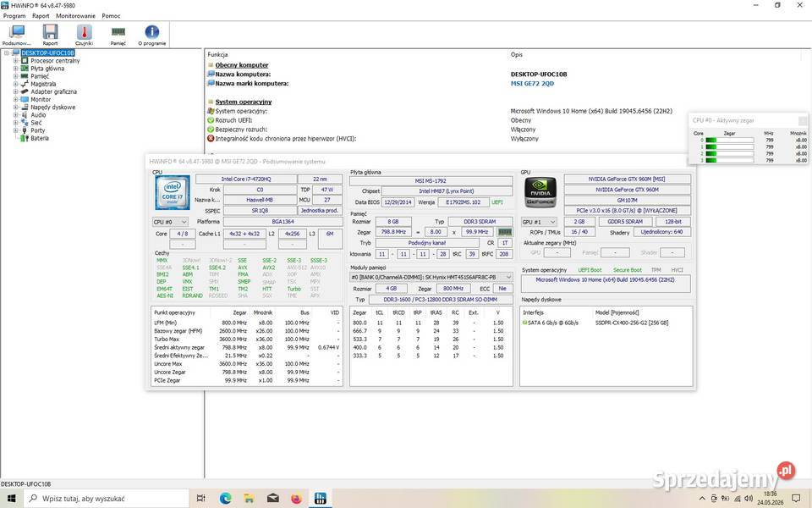Open the GPU #1 selector dropdown
Screen dimensions: 812x508
click(539, 222)
